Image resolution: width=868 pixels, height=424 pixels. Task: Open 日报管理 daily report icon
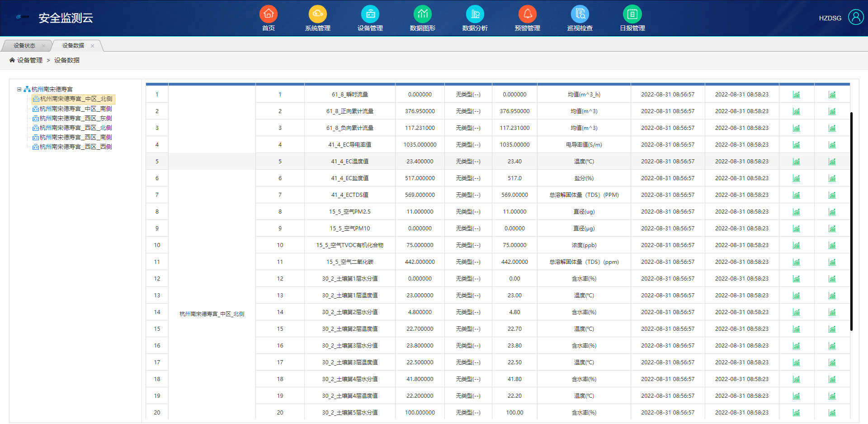632,14
